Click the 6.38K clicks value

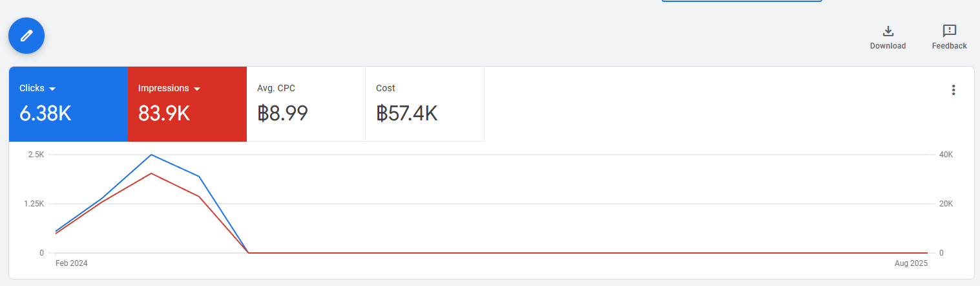pos(45,114)
